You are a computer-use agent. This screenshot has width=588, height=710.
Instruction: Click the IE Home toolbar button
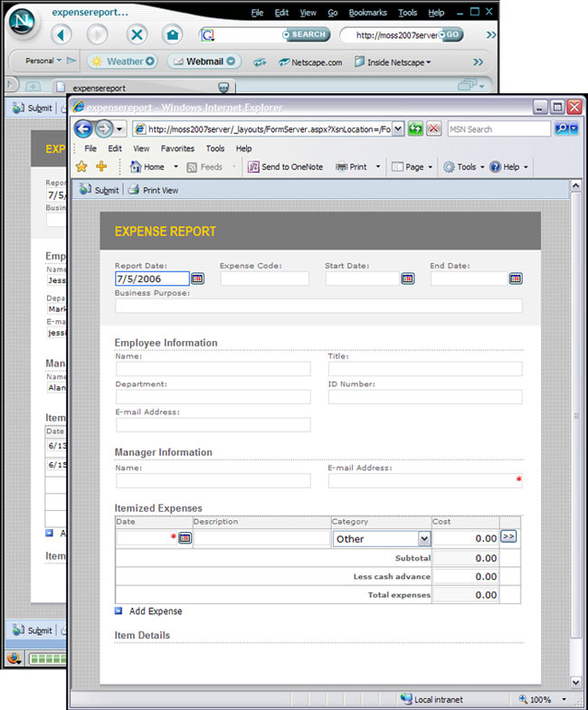[147, 166]
